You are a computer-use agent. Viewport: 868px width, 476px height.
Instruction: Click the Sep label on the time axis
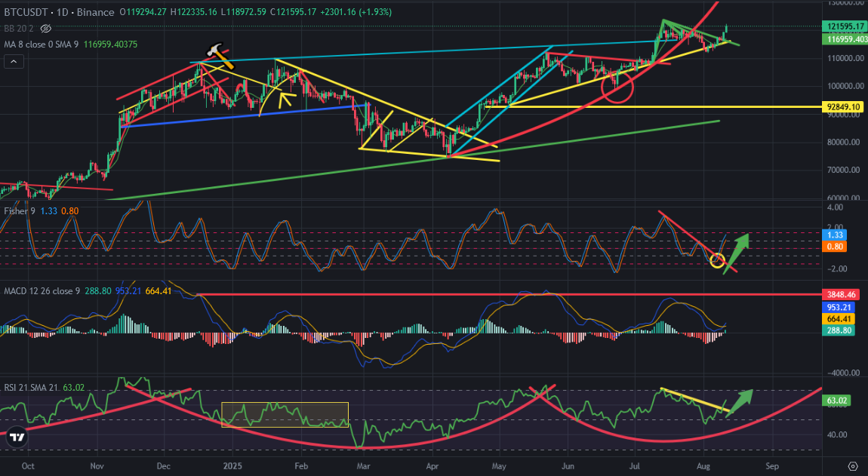(x=772, y=466)
